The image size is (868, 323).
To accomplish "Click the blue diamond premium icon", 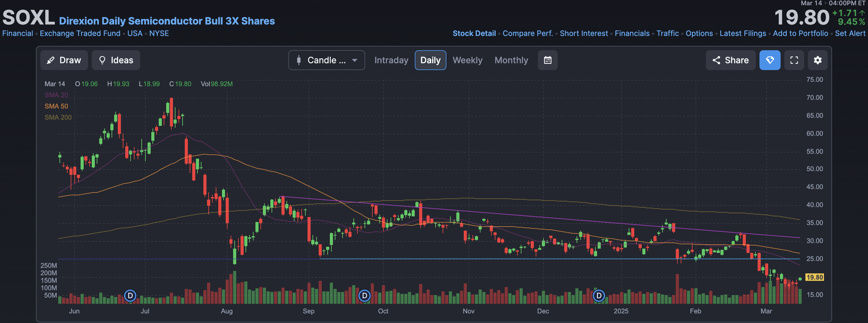I will click(x=770, y=60).
